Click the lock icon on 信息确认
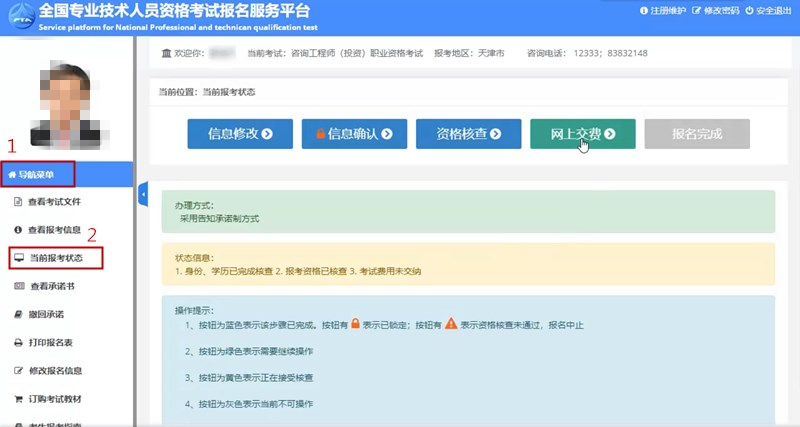The height and width of the screenshot is (427, 800). (x=320, y=134)
